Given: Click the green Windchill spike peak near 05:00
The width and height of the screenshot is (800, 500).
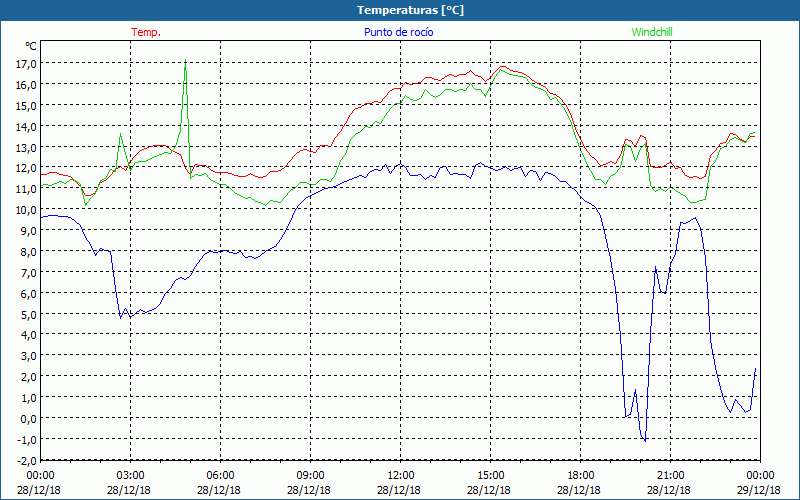Looking at the screenshot, I should point(186,60).
